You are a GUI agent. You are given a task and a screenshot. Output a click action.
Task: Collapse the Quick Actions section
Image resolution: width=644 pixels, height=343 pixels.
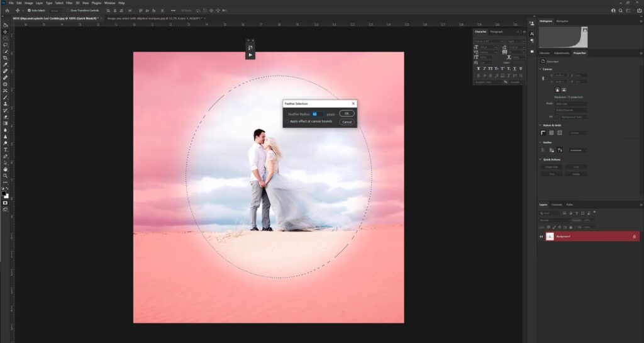[539, 159]
